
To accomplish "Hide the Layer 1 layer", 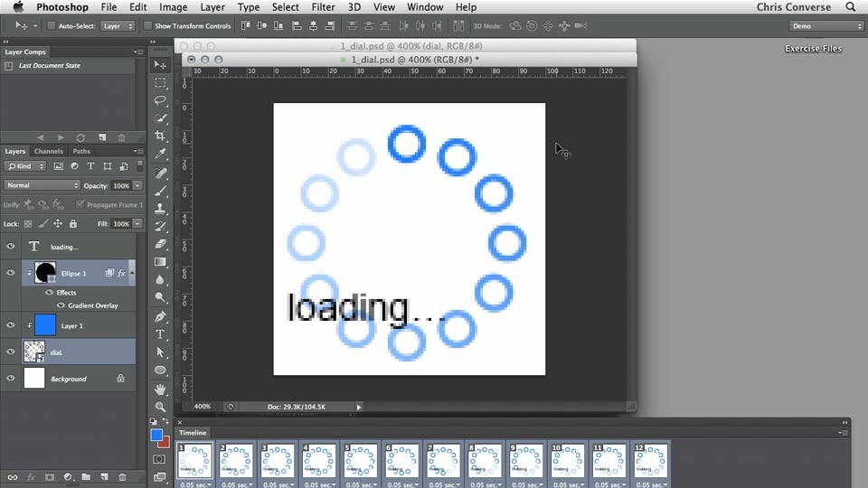I will (x=11, y=325).
